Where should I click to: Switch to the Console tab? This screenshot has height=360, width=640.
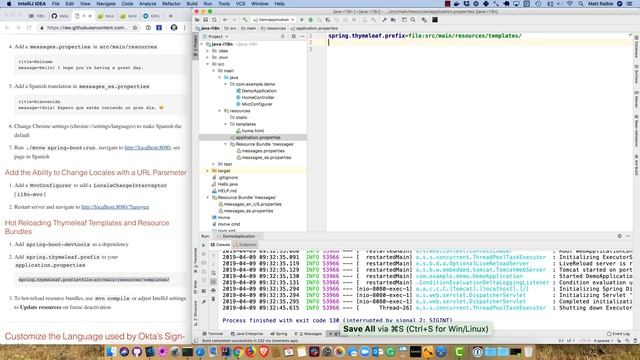coord(220,244)
